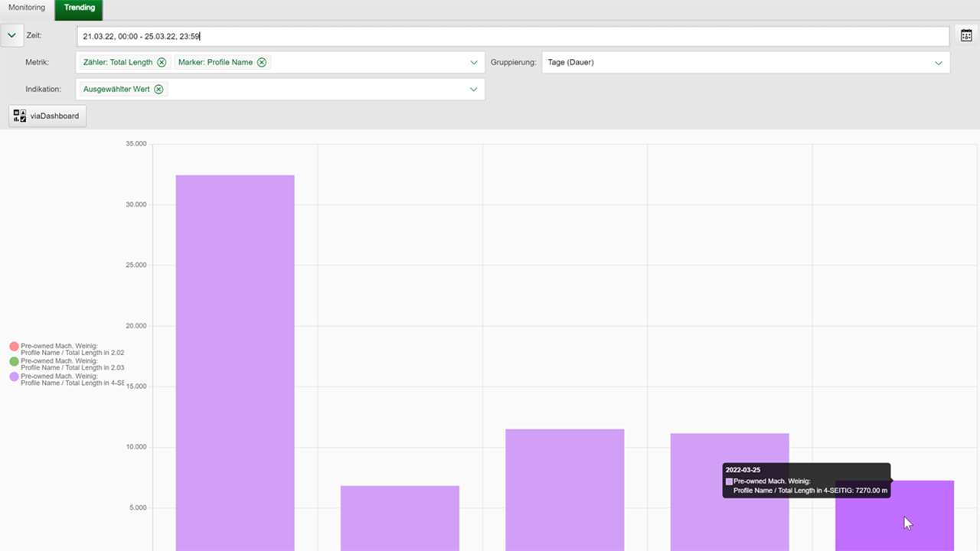Viewport: 980px width, 551px height.
Task: Select the Trending tab
Action: point(80,8)
